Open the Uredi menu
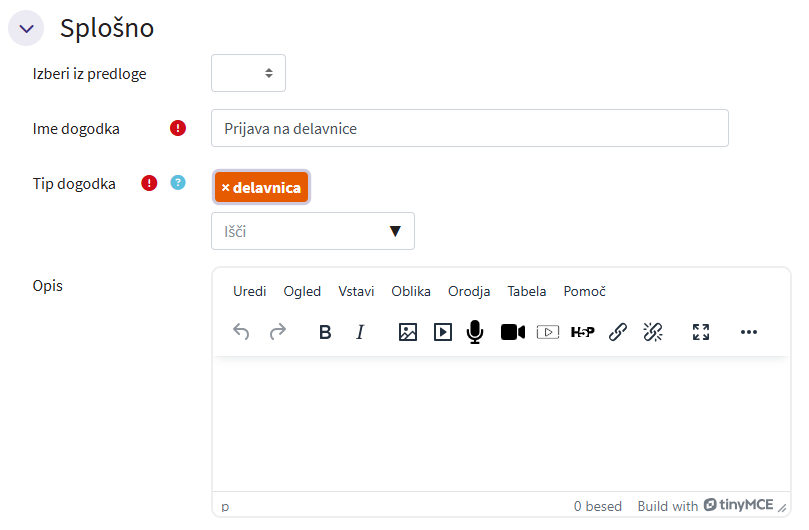Screen dimensions: 809x530 click(x=250, y=291)
